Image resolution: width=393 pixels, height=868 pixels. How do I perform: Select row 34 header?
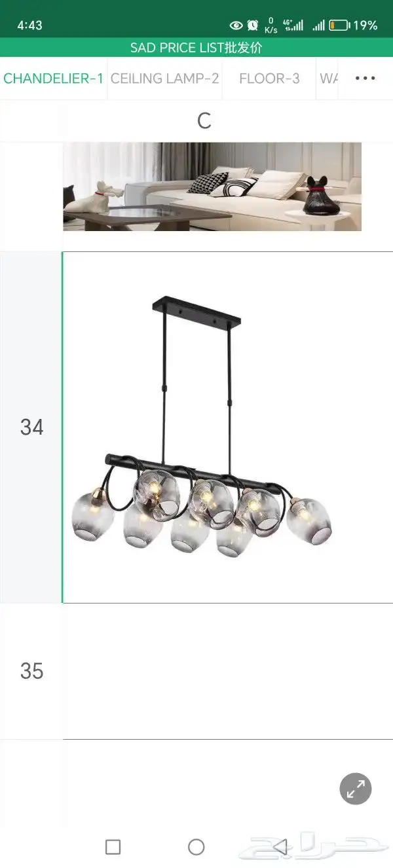31,427
